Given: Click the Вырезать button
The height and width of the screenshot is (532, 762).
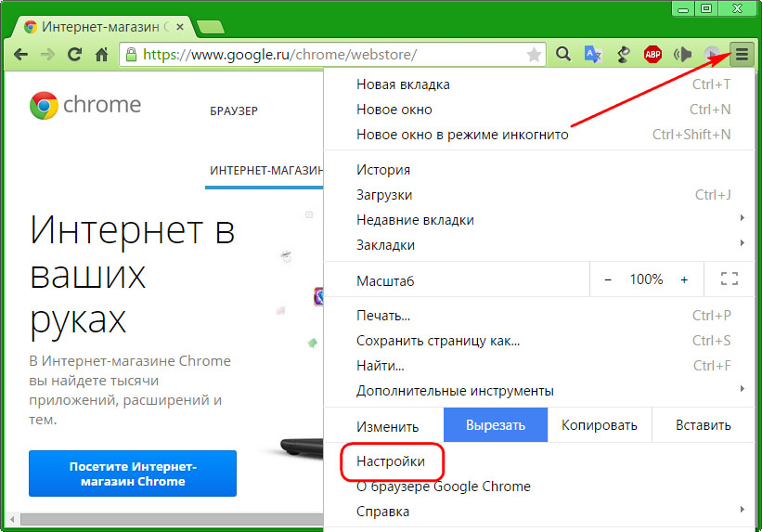Looking at the screenshot, I should [496, 425].
